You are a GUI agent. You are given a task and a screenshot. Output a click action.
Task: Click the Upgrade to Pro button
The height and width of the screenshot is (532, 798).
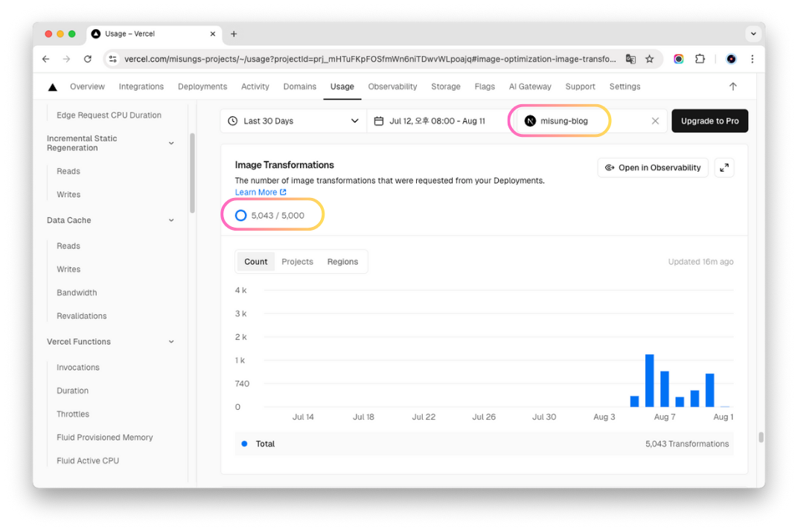tap(709, 121)
